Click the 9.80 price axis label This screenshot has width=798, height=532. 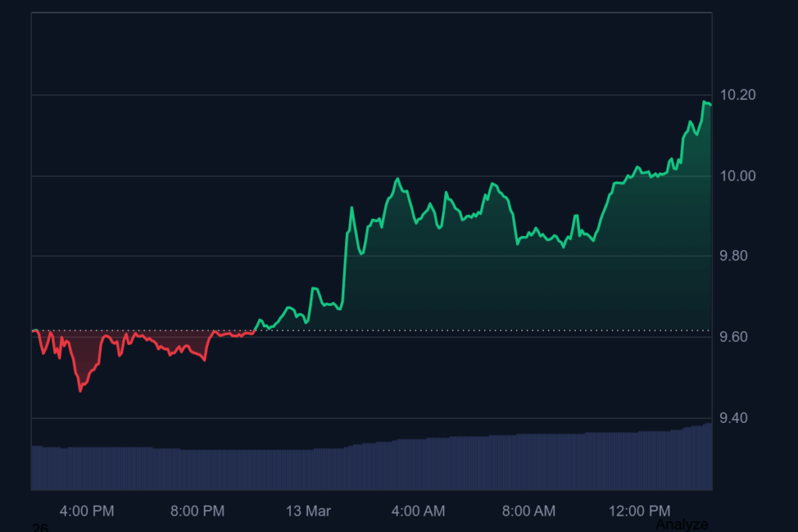tap(737, 256)
